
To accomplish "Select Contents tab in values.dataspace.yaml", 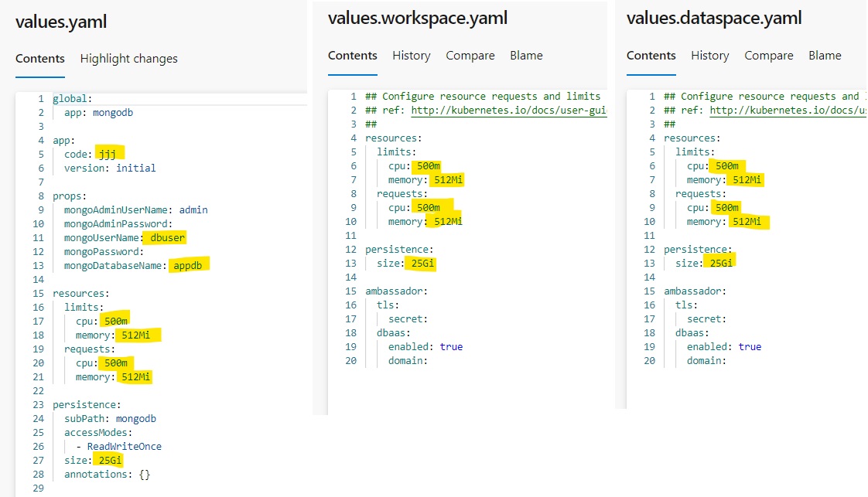I will [651, 56].
